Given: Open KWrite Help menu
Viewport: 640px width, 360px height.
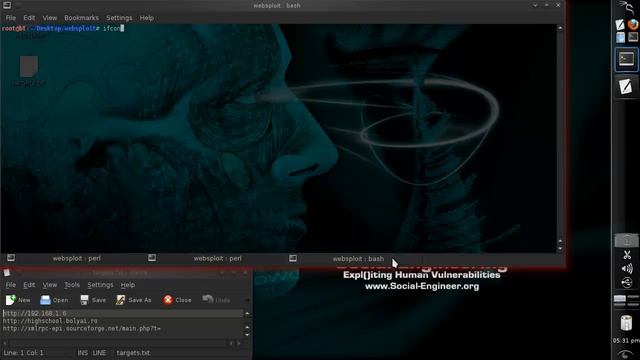Looking at the screenshot, I should (127, 285).
